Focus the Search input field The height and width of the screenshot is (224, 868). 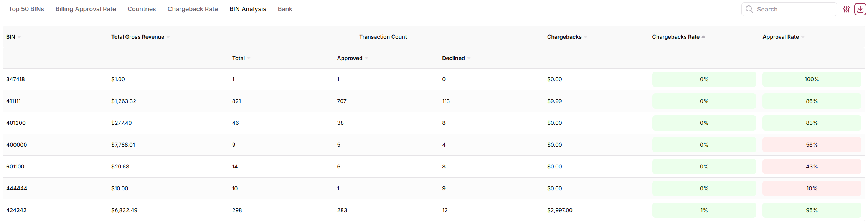(x=789, y=9)
